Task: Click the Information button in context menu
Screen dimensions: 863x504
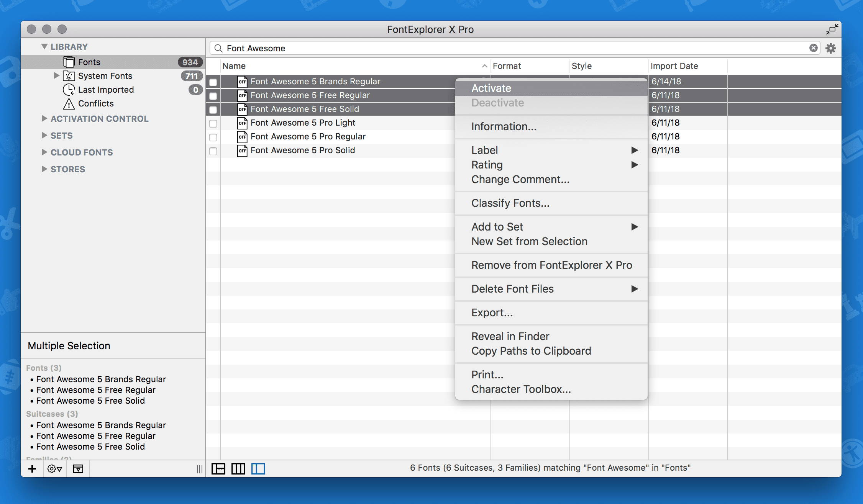Action: [503, 126]
